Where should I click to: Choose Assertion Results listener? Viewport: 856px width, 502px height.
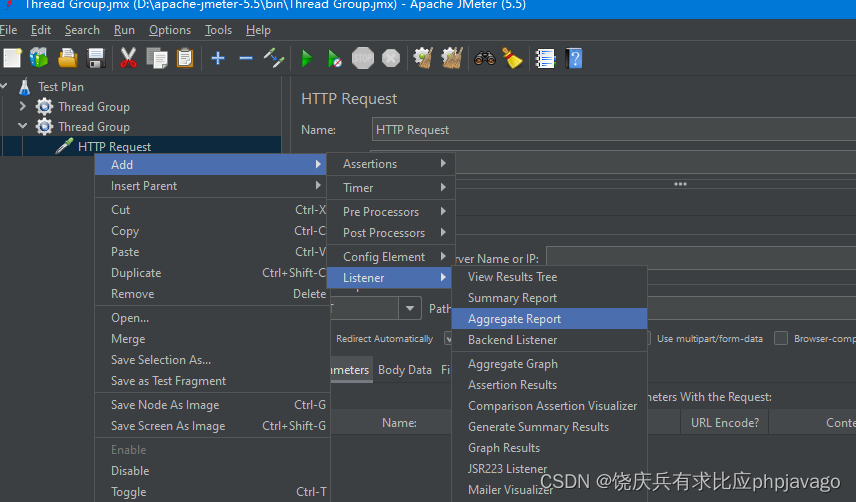coord(549,385)
